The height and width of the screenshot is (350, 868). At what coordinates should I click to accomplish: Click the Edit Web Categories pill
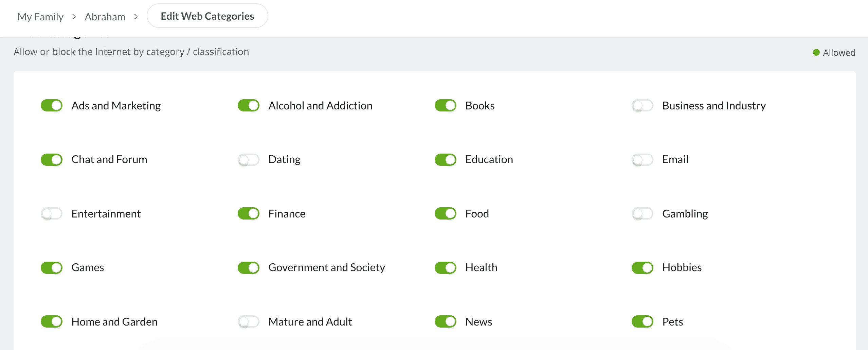click(x=207, y=16)
